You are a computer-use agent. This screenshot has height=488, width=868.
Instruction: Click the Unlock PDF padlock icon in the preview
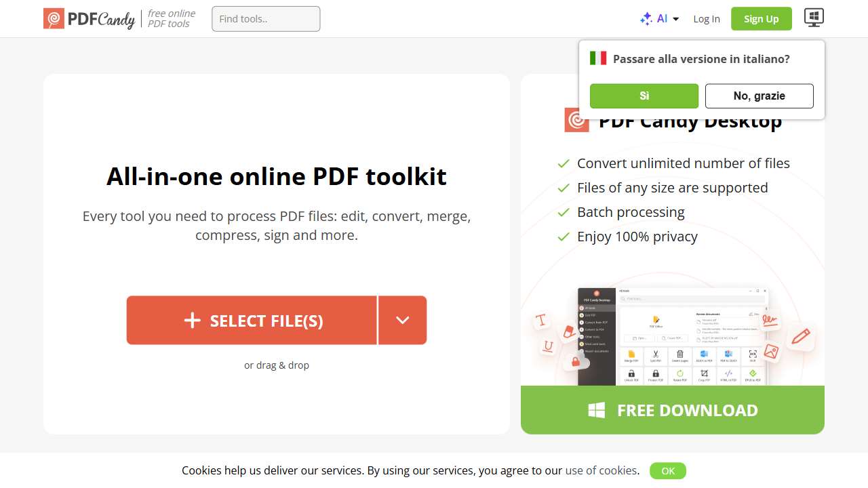point(631,373)
